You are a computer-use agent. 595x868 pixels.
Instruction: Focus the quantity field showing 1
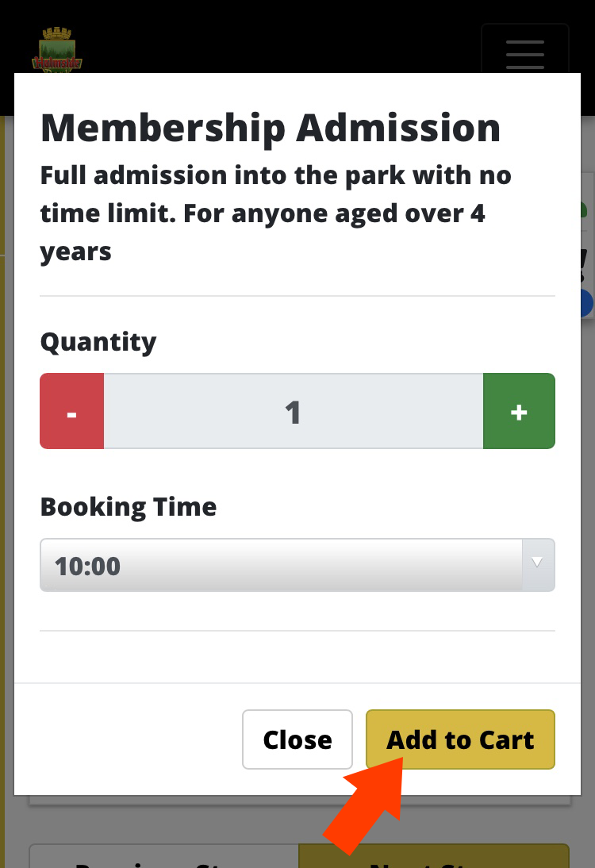pos(294,411)
